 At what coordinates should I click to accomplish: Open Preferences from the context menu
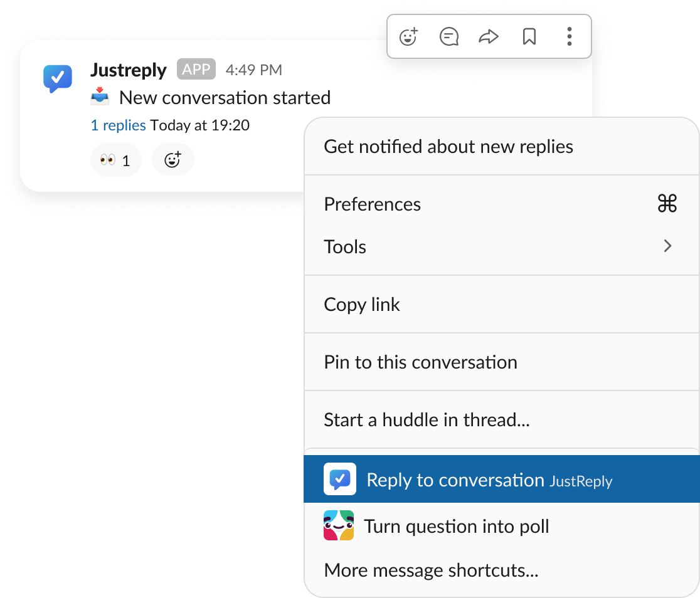point(373,204)
